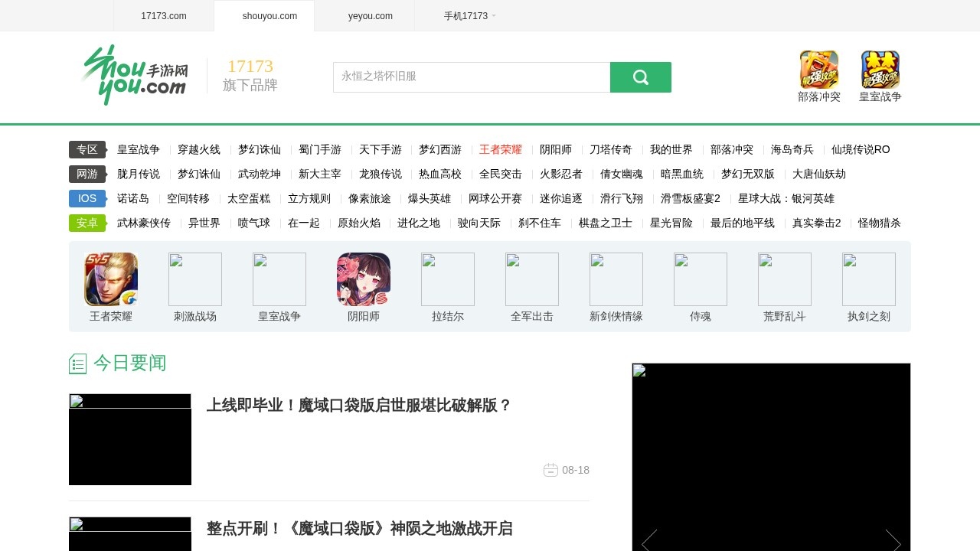This screenshot has width=980, height=551.
Task: Open the 怪物猎杀 link
Action: pos(880,223)
